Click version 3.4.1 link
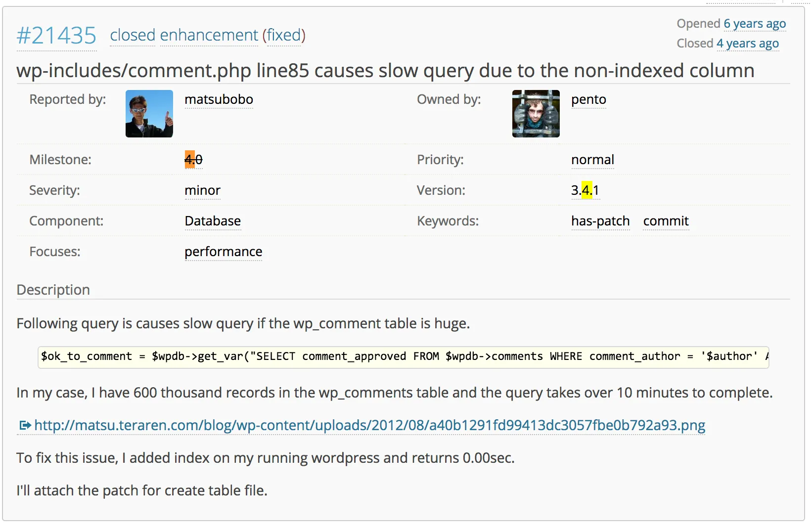This screenshot has height=532, width=811. pos(585,190)
